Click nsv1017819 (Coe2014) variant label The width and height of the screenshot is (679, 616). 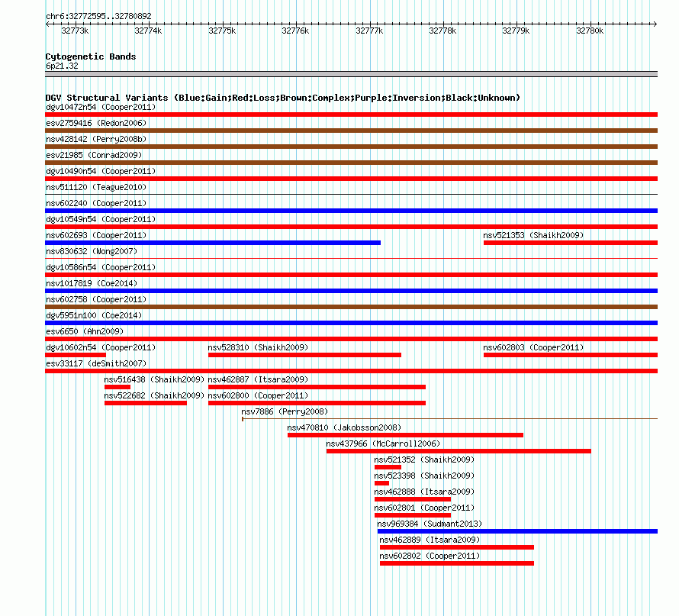tap(92, 283)
